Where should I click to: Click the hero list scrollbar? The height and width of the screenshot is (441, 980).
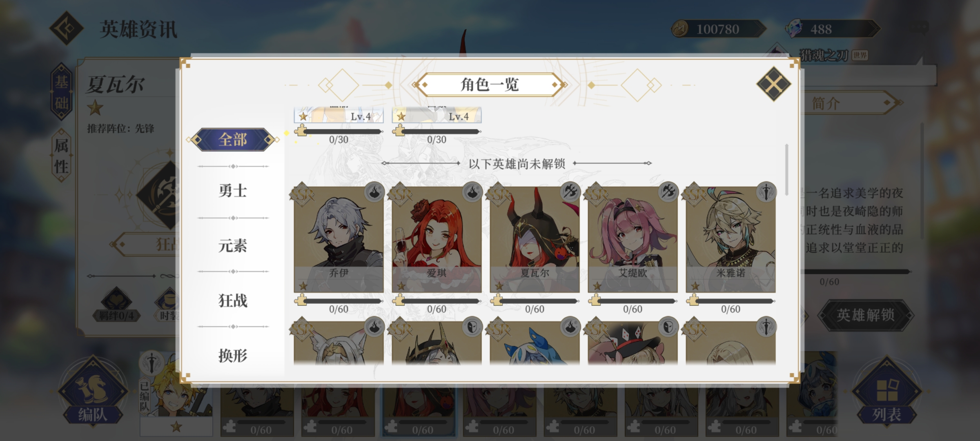point(786,169)
